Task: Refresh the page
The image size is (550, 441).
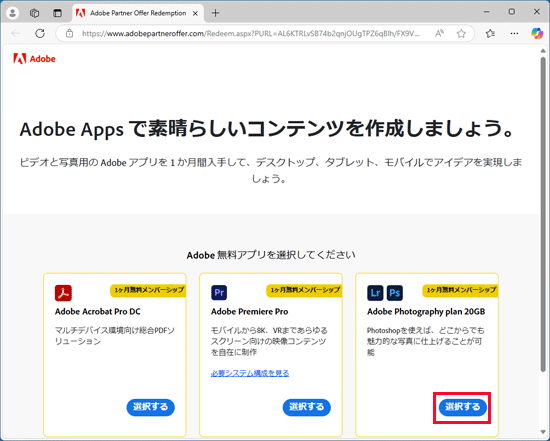Action: (x=40, y=33)
